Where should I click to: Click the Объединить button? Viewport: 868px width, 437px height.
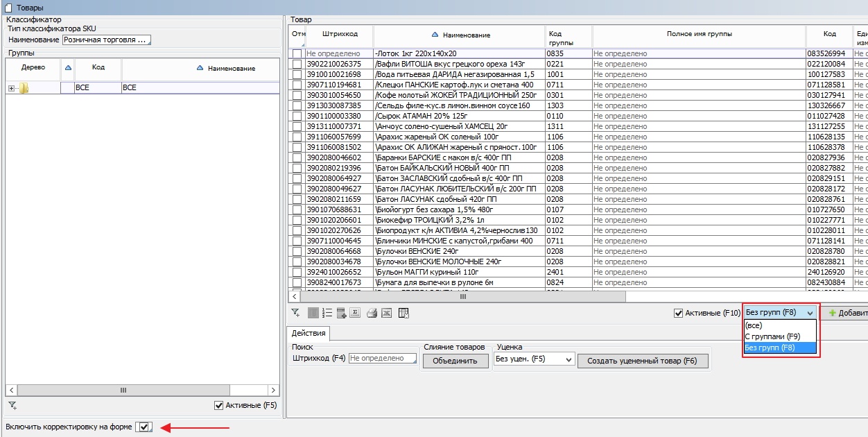point(455,361)
